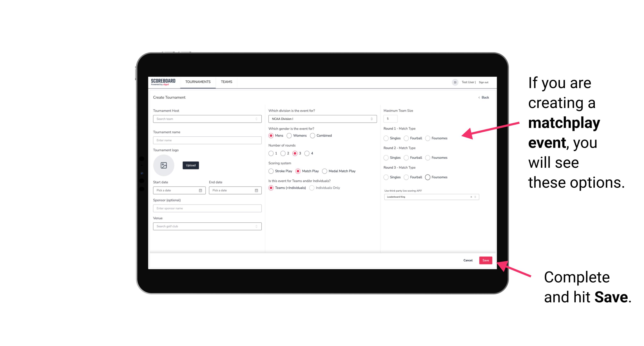Select Round 1 Fourball match type

click(405, 138)
